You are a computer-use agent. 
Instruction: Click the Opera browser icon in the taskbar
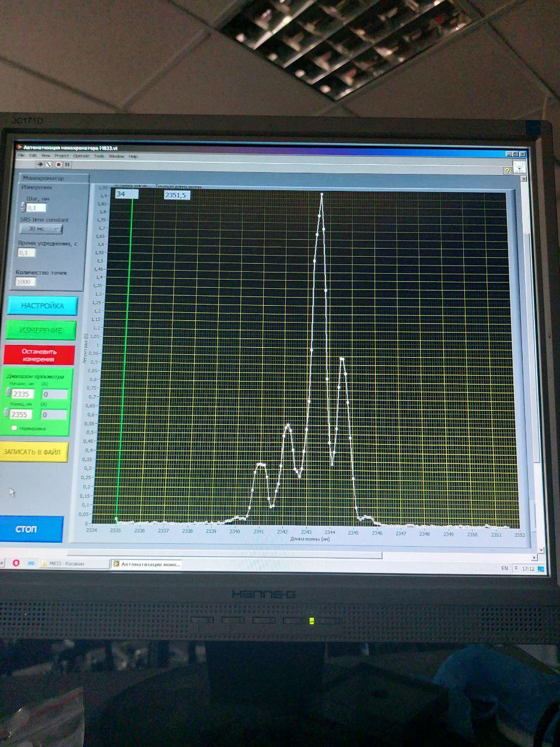point(16,563)
